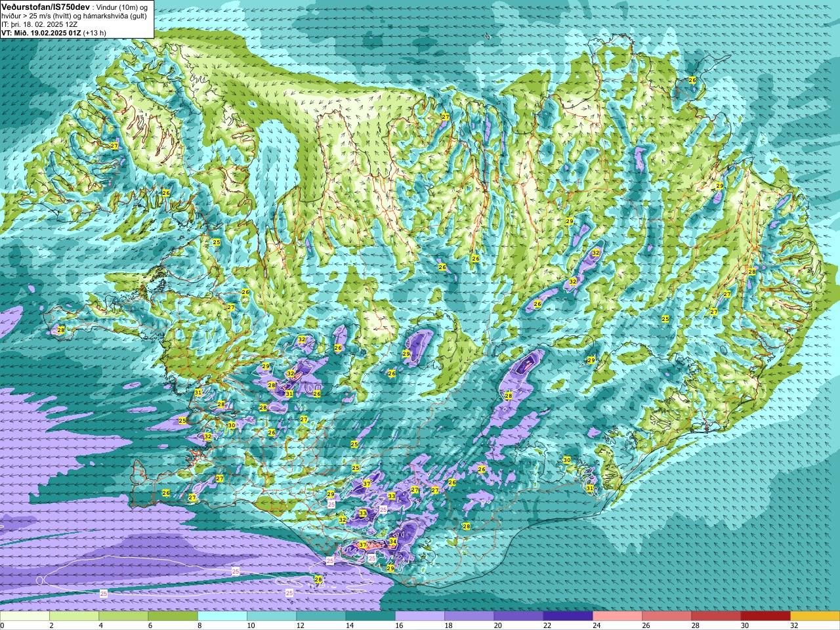Click the 22–24 m/s dark indigo legend swatch
The width and height of the screenshot is (840, 630).
(568, 616)
